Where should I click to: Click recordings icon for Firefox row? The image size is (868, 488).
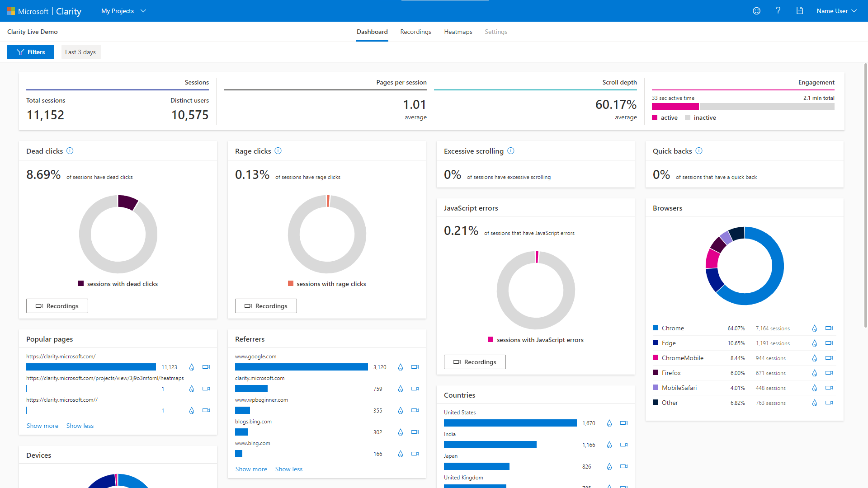829,373
